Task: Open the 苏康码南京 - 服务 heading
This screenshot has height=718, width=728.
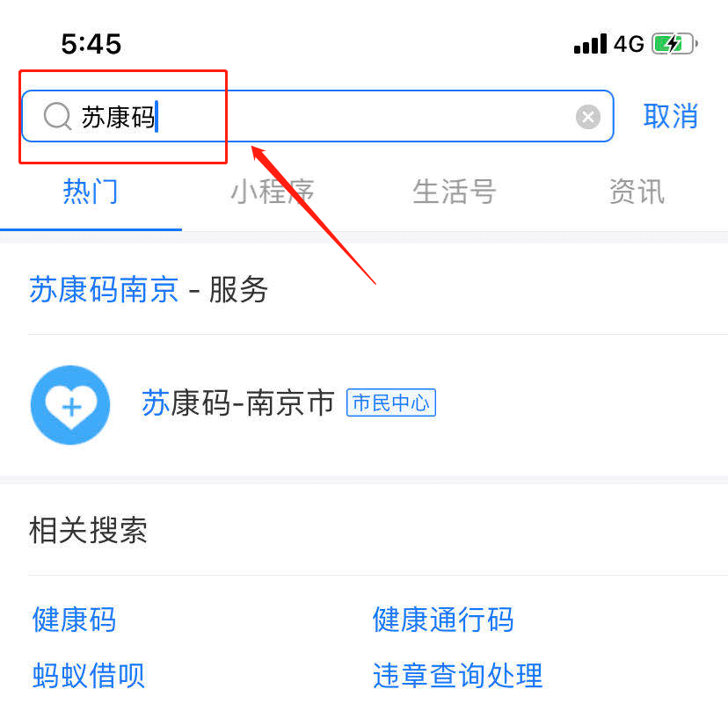Action: pos(149,289)
